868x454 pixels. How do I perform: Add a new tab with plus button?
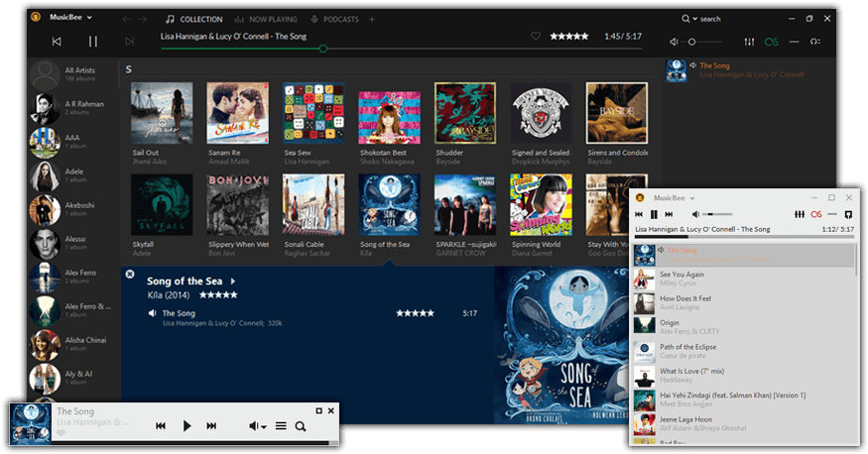[372, 20]
